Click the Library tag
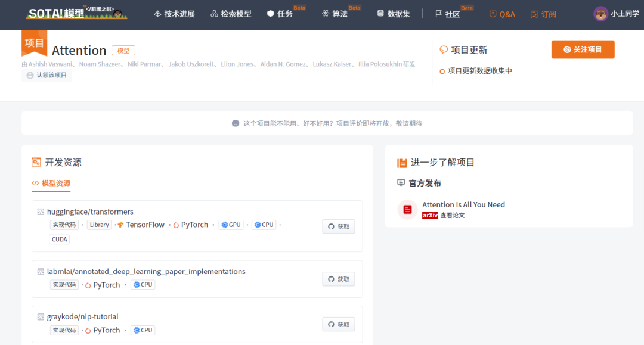The height and width of the screenshot is (345, 644). tap(100, 225)
